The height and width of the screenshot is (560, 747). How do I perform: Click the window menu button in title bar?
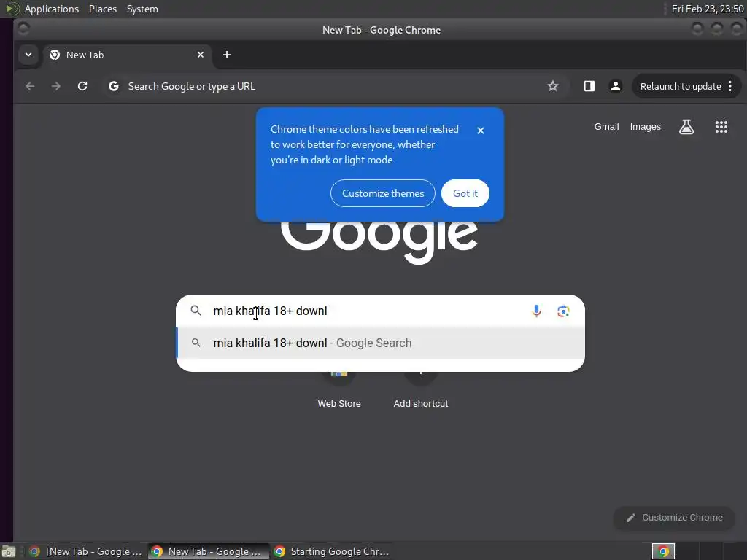click(23, 29)
